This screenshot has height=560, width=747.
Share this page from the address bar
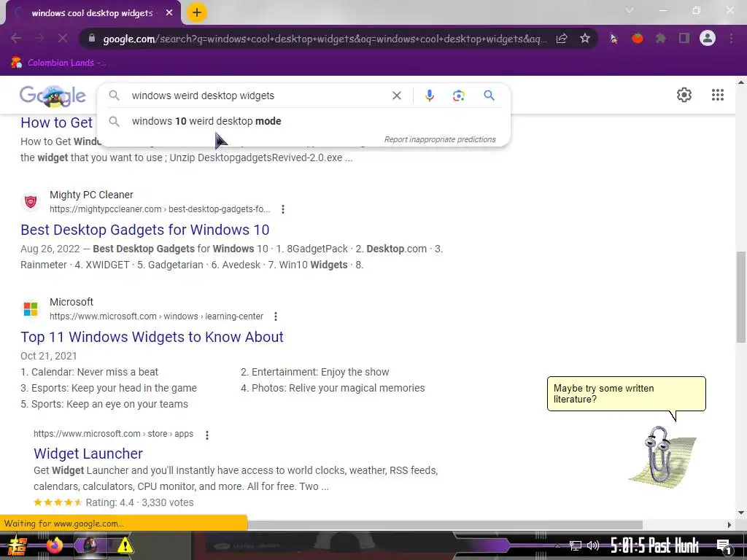click(x=562, y=39)
